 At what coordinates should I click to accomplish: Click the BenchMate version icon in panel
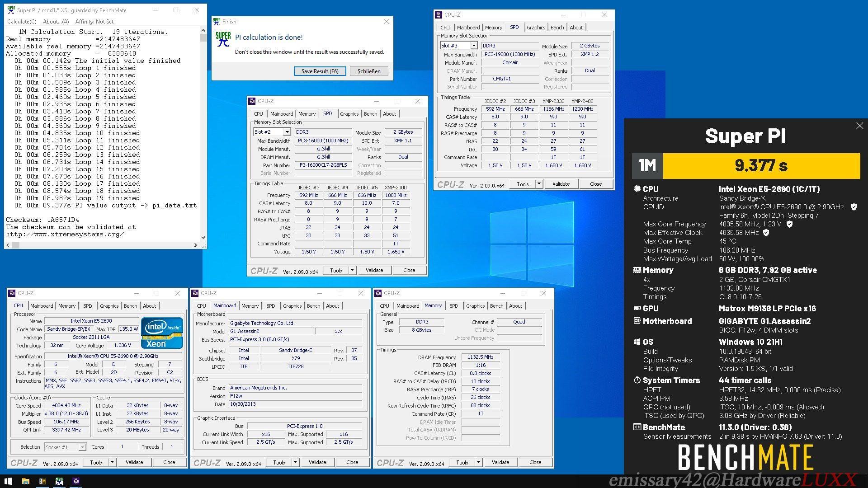[x=637, y=427]
